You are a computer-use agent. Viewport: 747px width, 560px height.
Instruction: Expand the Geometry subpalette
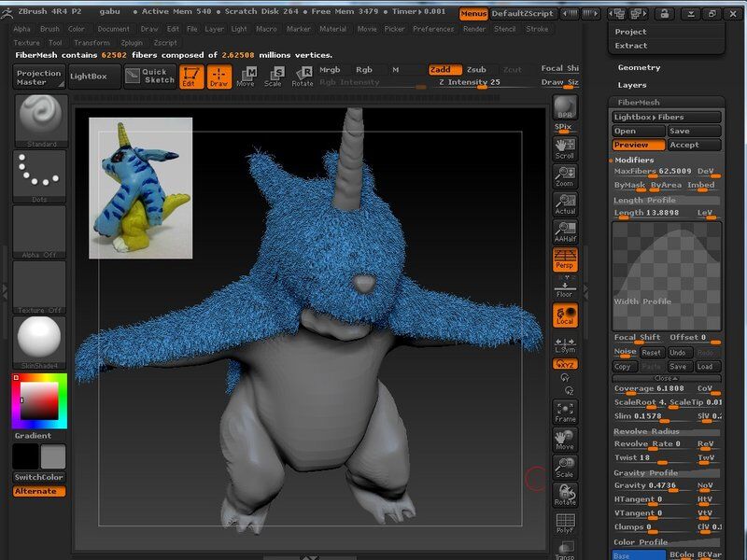click(x=639, y=67)
